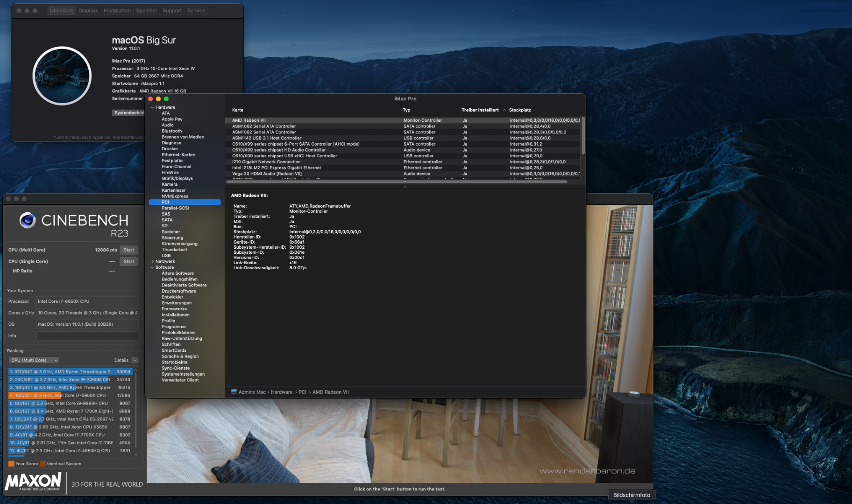Click Hardware in the bottom path bar
This screenshot has width=852, height=504.
(282, 392)
